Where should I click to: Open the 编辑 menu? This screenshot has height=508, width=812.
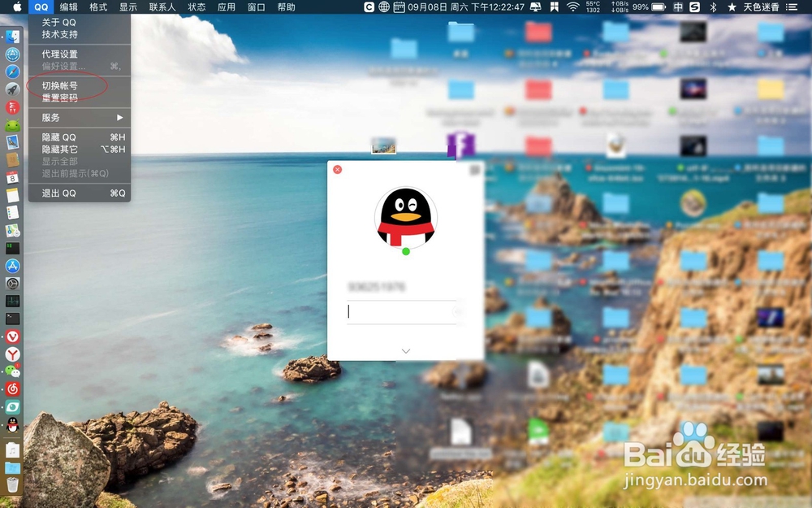[x=68, y=7]
